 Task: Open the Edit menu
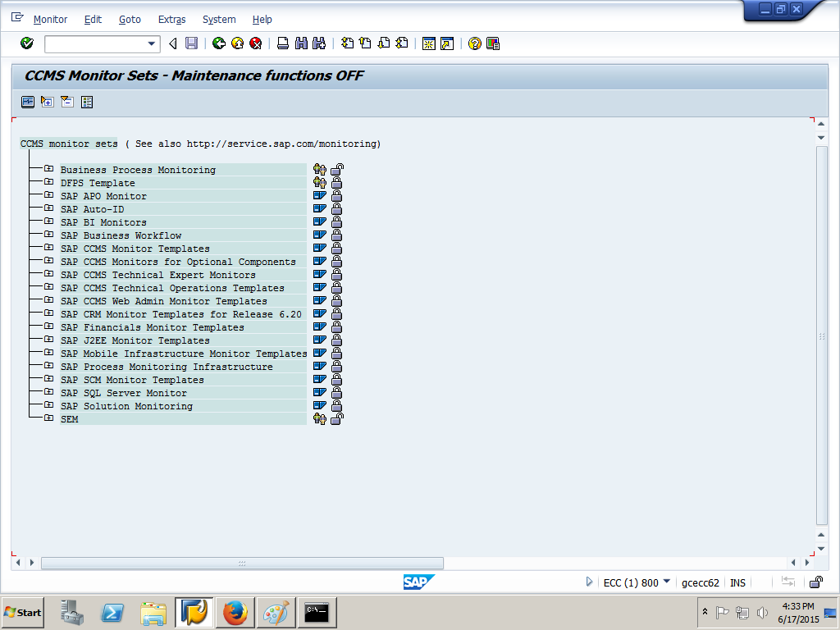(93, 20)
